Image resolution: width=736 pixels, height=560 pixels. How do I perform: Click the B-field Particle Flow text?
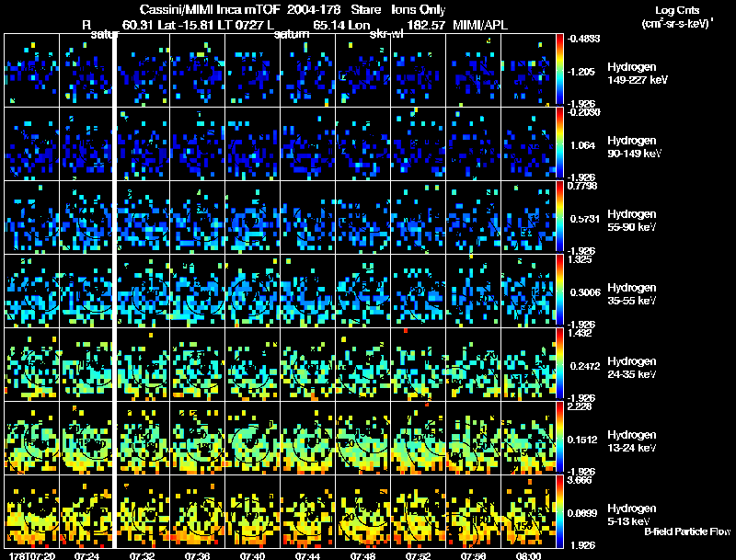687,531
